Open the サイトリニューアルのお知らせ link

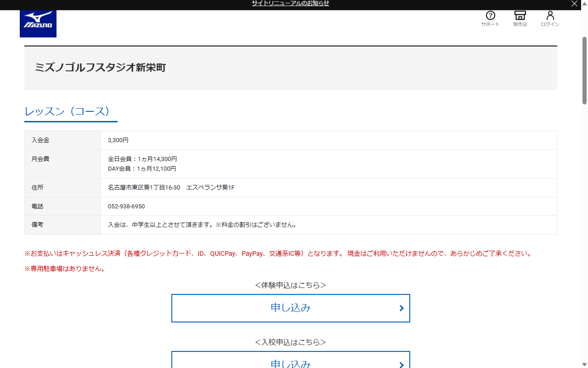[x=290, y=4]
